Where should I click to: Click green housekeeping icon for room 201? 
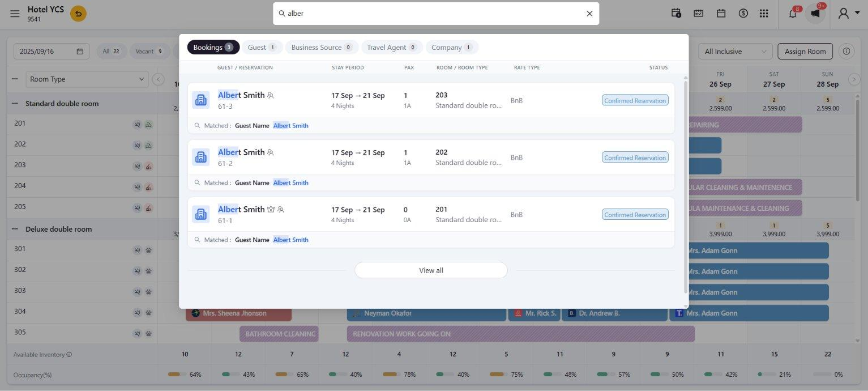148,125
